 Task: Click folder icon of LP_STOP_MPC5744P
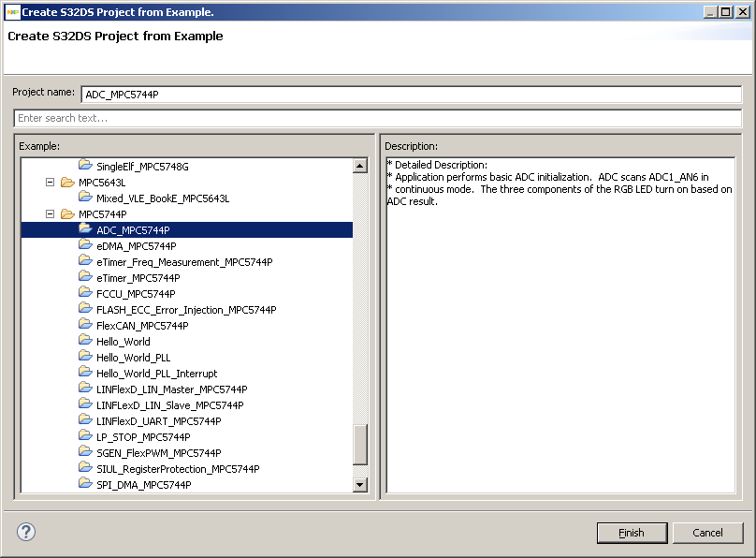[x=85, y=436]
